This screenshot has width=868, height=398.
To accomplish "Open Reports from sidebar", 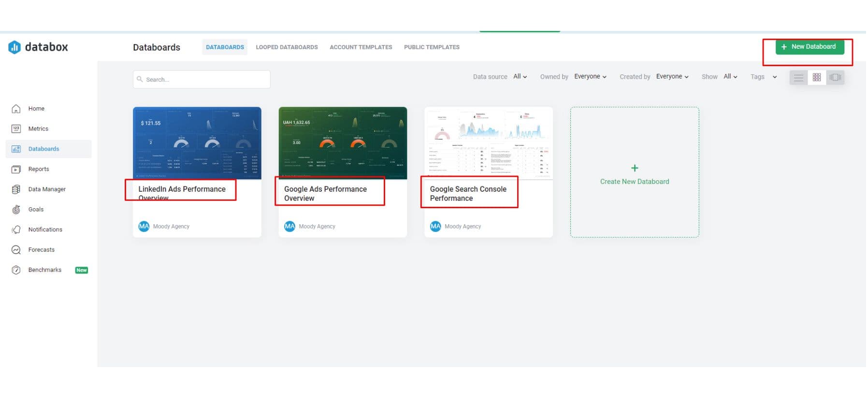I will tap(39, 169).
